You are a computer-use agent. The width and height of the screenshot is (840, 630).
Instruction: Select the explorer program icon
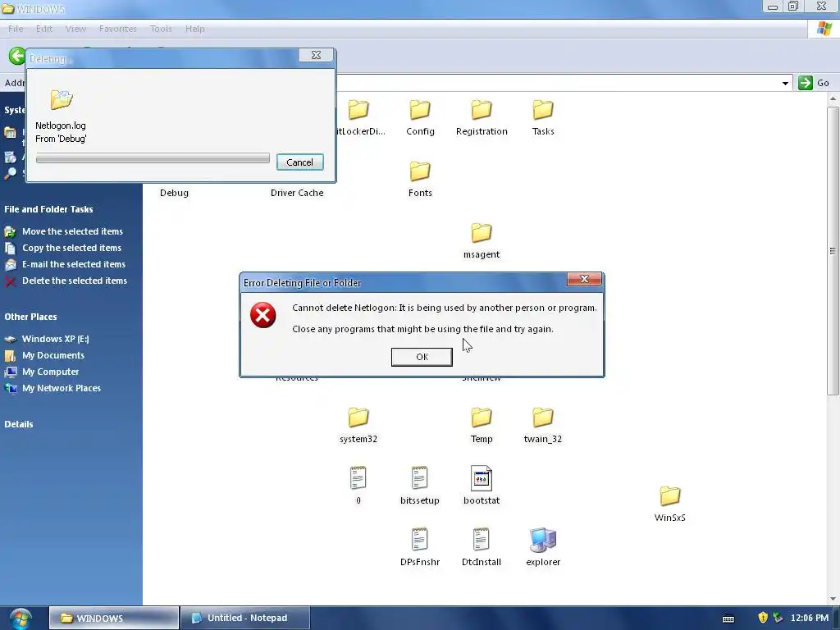[x=543, y=540]
